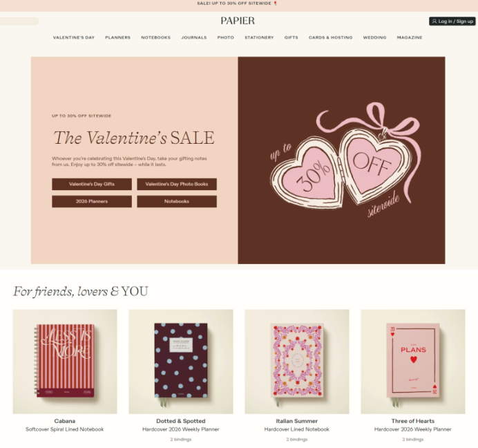This screenshot has width=478, height=448.
Task: Open the Photo navigation item
Action: coord(226,37)
